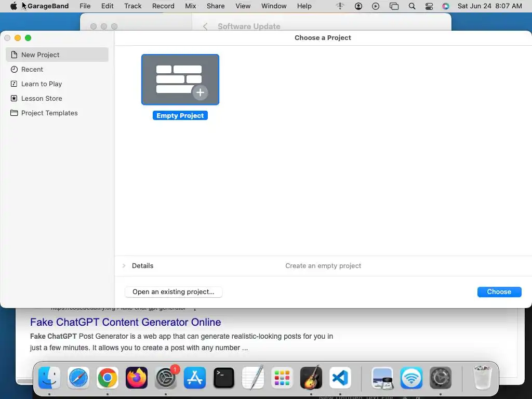Open Launchpad from the Dock
This screenshot has width=532, height=399.
[x=282, y=378]
